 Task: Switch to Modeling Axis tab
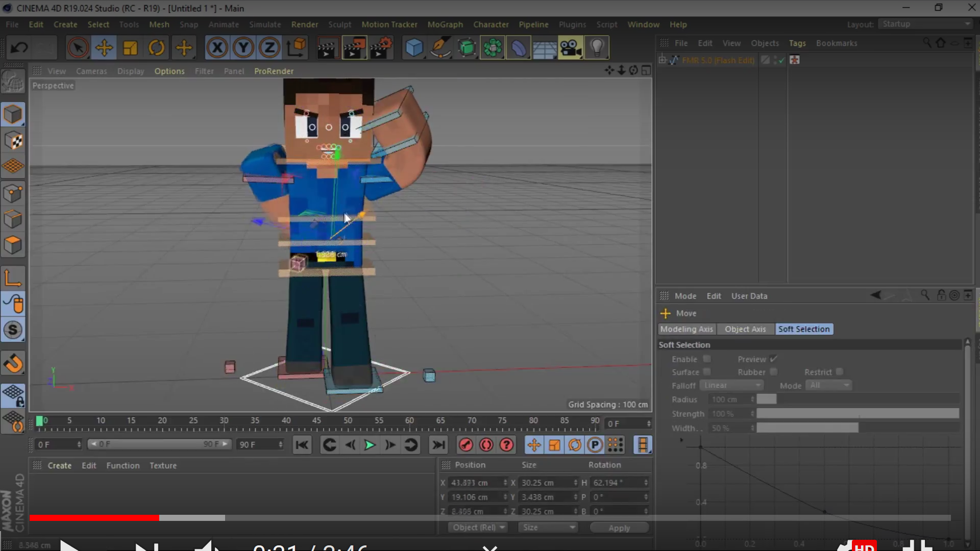coord(687,329)
